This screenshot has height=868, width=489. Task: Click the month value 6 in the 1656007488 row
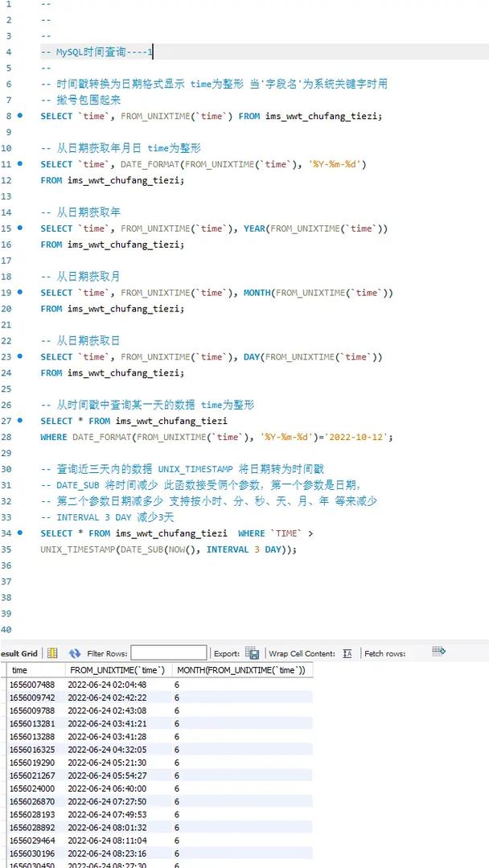point(177,685)
